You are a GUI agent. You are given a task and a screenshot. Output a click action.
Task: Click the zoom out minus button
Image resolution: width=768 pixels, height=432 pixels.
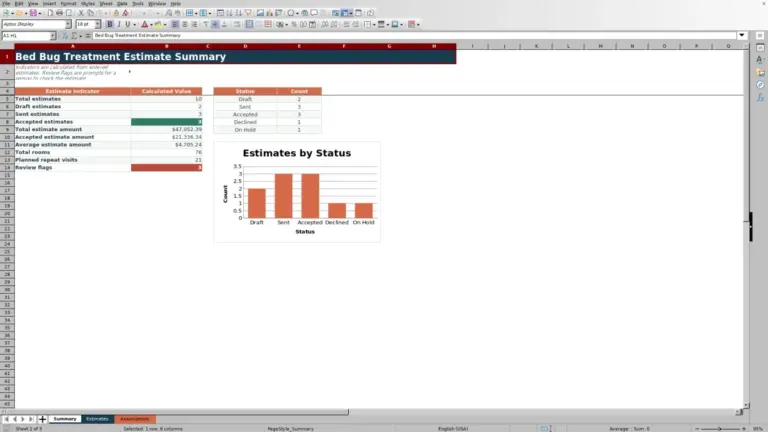point(697,429)
